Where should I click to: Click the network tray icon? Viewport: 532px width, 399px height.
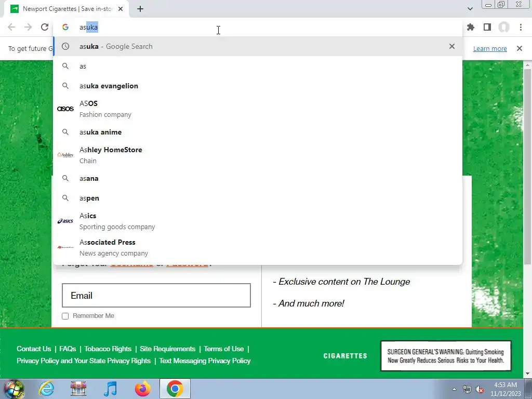click(x=467, y=390)
